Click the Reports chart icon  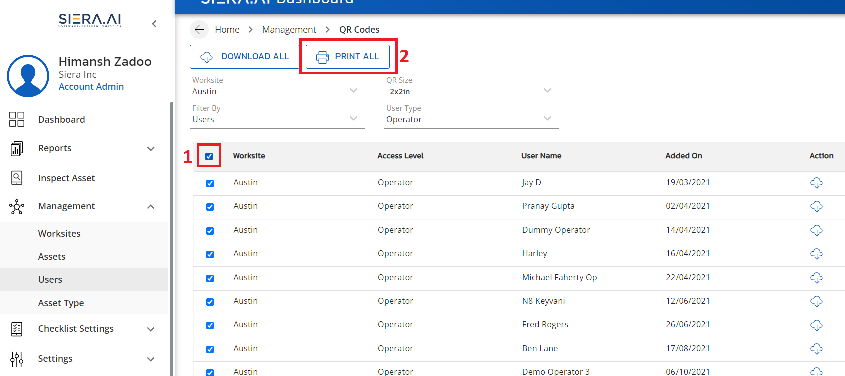click(x=17, y=148)
